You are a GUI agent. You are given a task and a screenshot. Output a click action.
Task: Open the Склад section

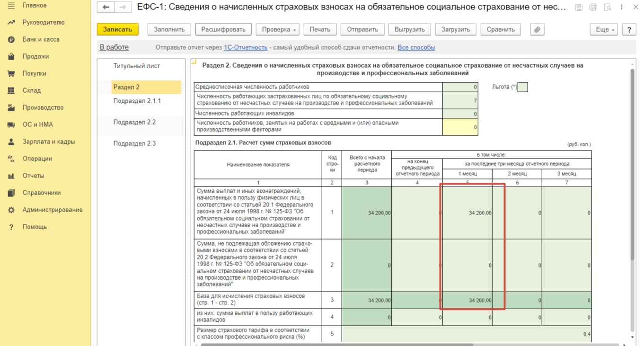point(31,90)
